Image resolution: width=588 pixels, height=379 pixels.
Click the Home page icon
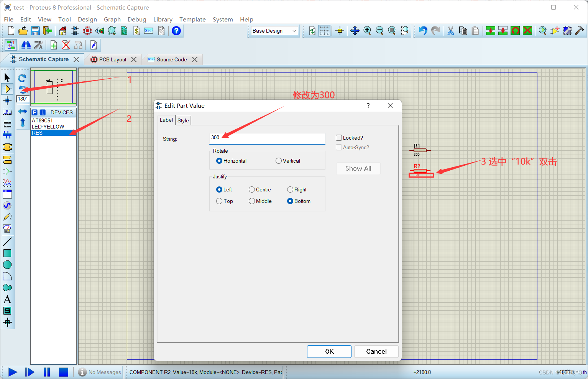click(x=63, y=31)
